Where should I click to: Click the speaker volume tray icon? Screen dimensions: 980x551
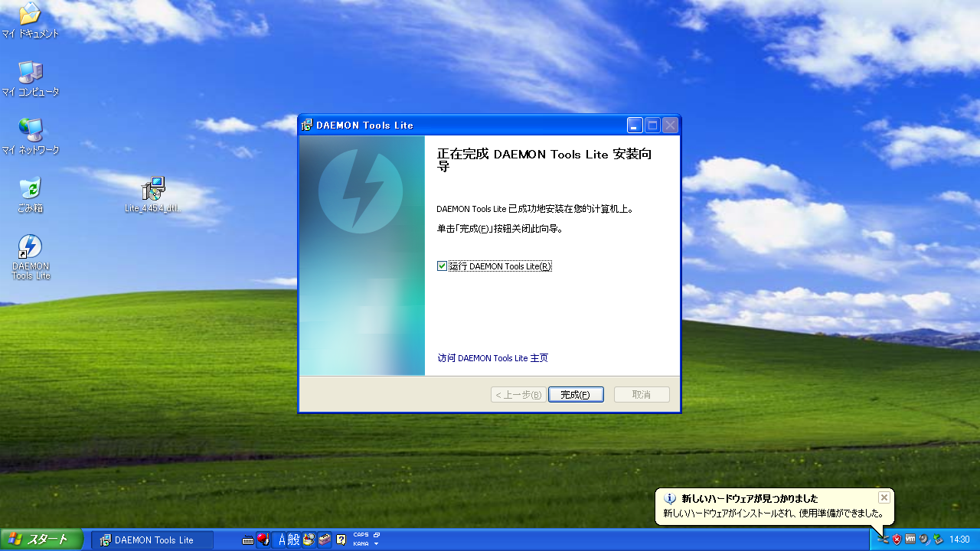924,540
